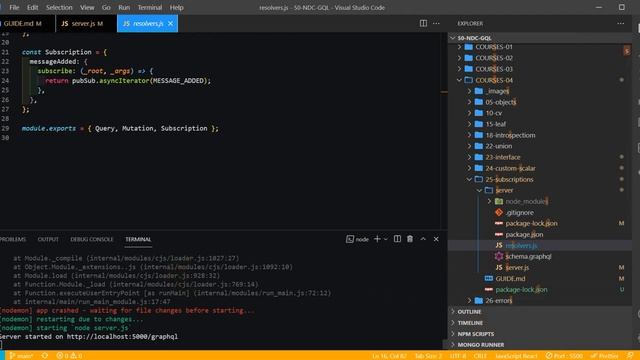Click Port 5500 Live Server indicator
The image size is (640, 360).
point(564,356)
